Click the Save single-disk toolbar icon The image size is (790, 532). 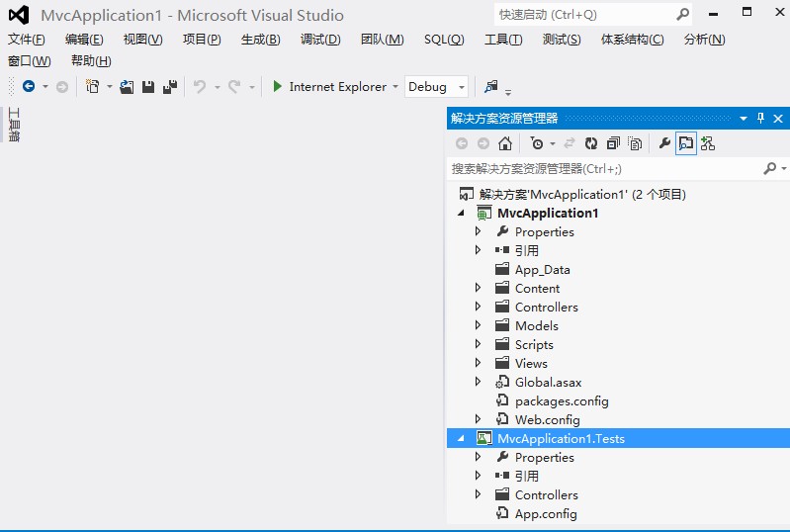click(148, 87)
